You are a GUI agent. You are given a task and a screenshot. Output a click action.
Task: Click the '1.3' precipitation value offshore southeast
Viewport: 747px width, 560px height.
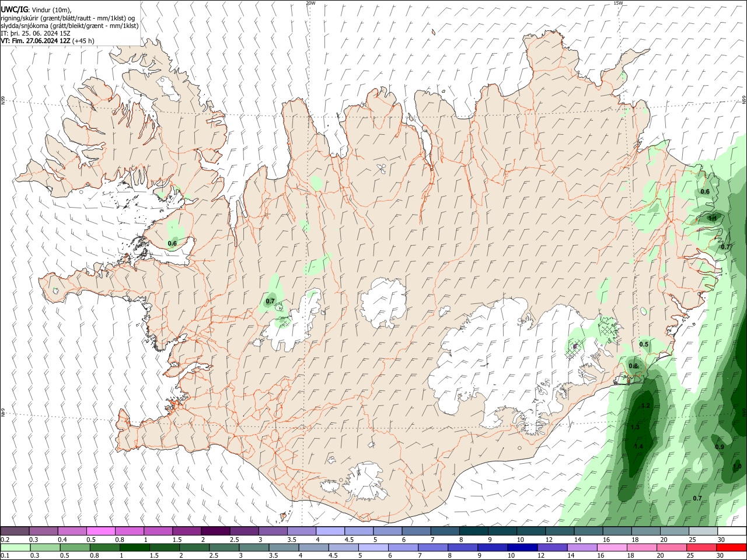pos(635,427)
